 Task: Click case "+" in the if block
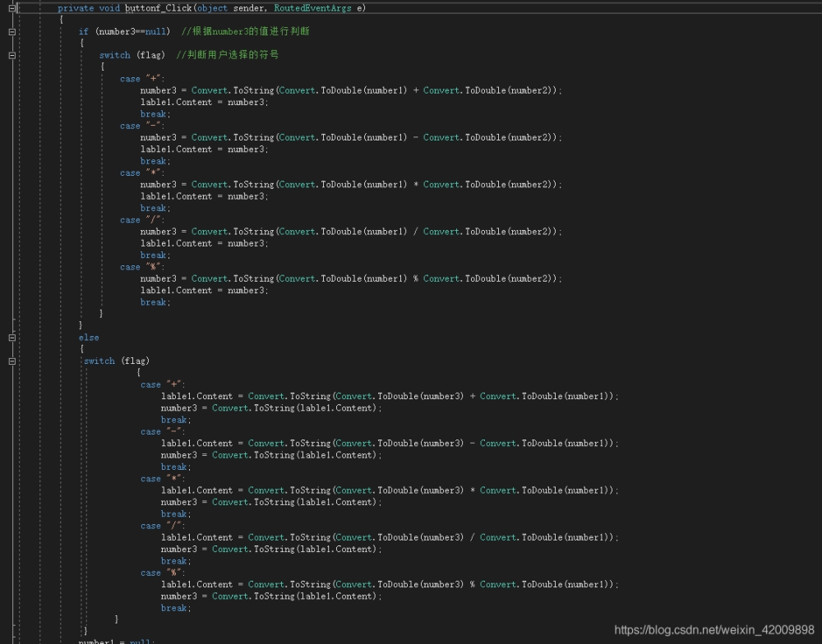coord(142,79)
